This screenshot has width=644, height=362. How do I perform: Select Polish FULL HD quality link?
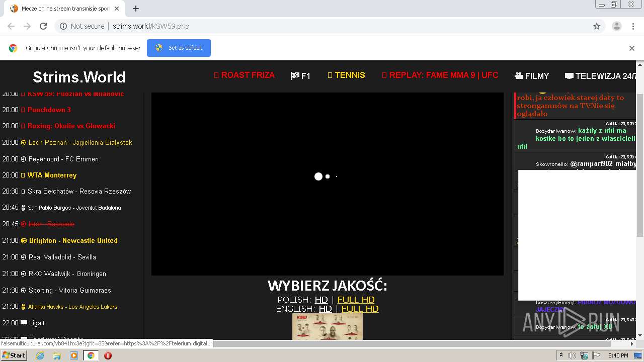356,300
